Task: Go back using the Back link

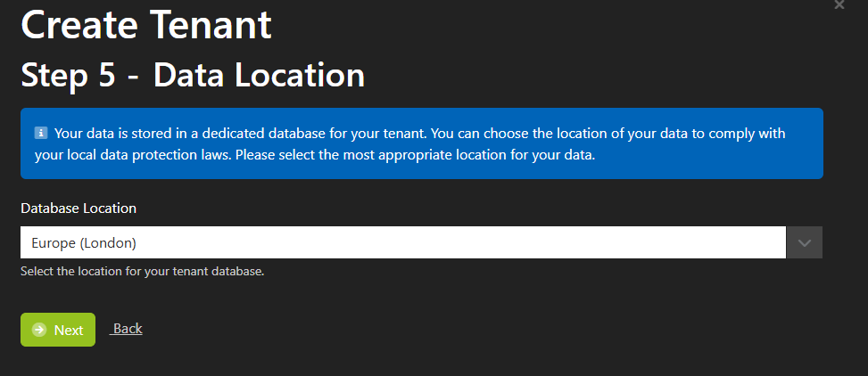Action: coord(126,329)
